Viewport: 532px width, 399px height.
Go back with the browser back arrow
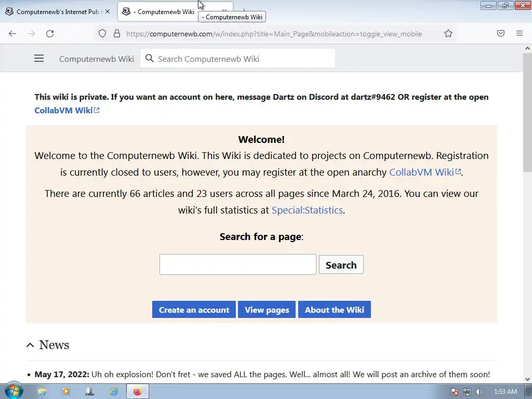[12, 34]
